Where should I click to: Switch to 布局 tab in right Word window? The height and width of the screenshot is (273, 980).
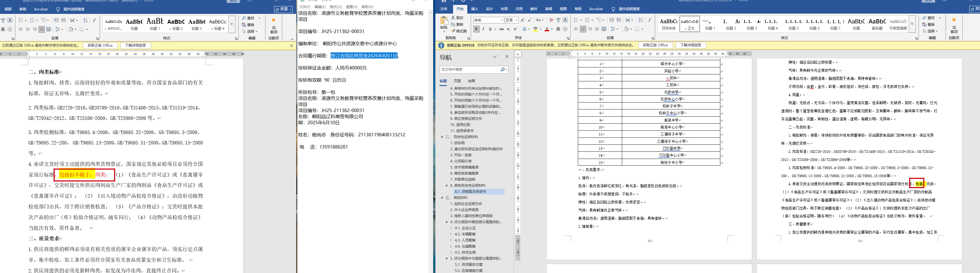(x=504, y=9)
